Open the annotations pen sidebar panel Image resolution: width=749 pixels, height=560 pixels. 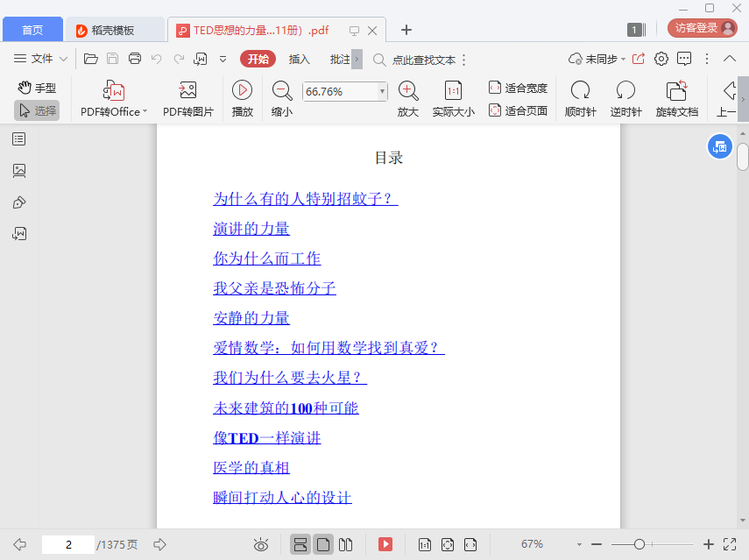point(19,202)
